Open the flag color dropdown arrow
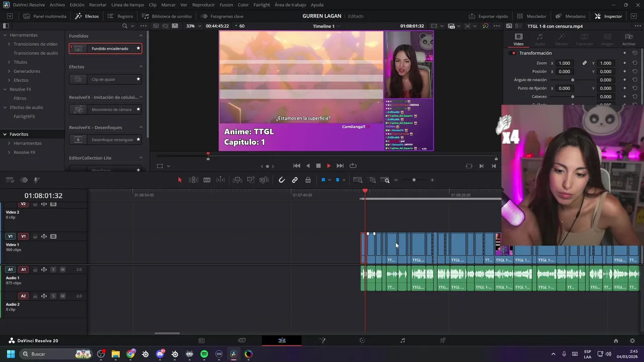Viewport: 644px width, 362px height. [x=330, y=180]
